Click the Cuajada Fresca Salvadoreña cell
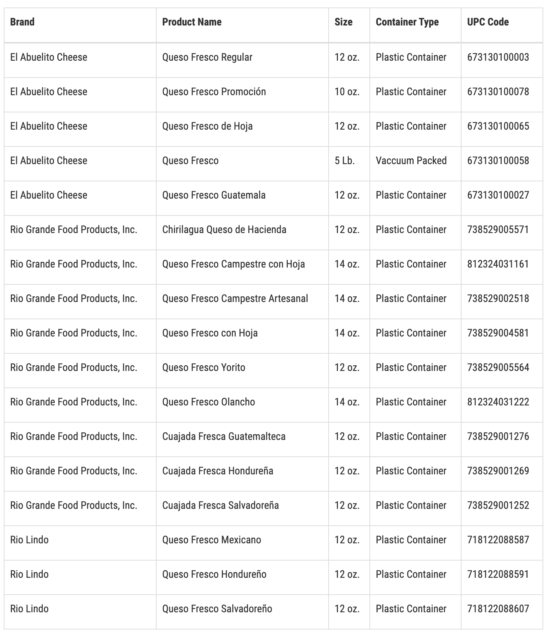This screenshot has height=640, width=547. pos(220,505)
